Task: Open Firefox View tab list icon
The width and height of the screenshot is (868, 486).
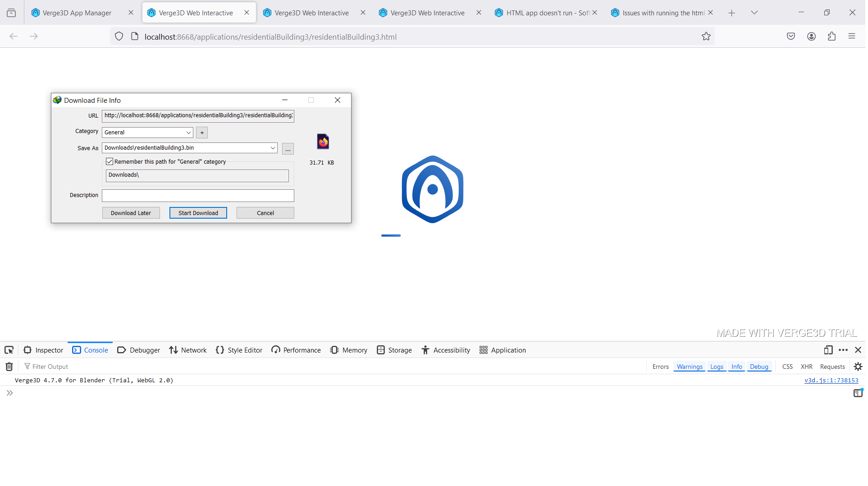Action: [x=11, y=13]
